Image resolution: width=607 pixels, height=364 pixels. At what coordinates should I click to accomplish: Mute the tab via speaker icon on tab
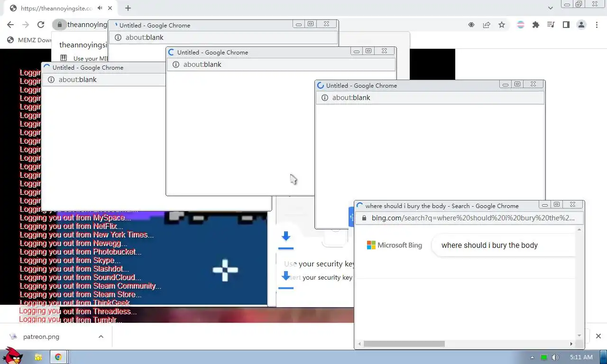coord(100,8)
